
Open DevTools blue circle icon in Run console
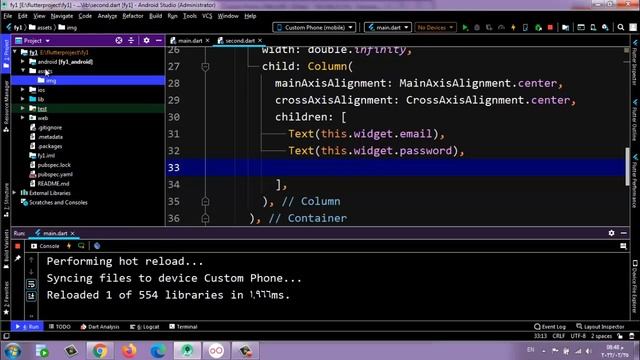[97, 246]
